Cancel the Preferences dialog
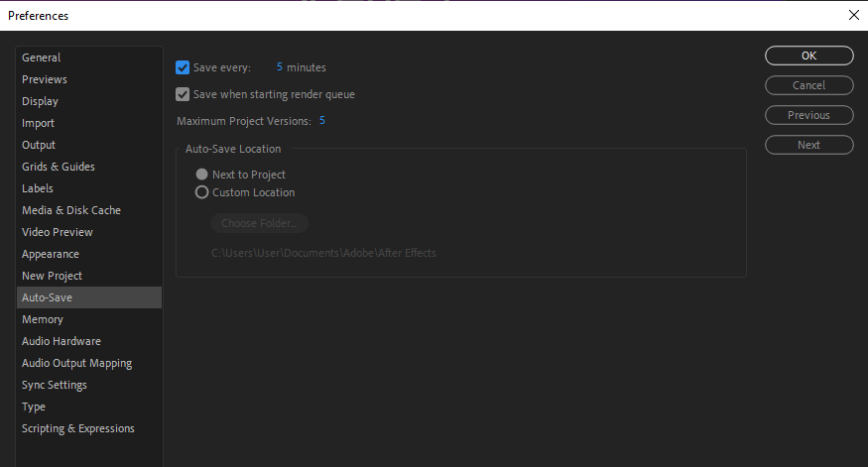868x467 pixels. click(x=808, y=85)
